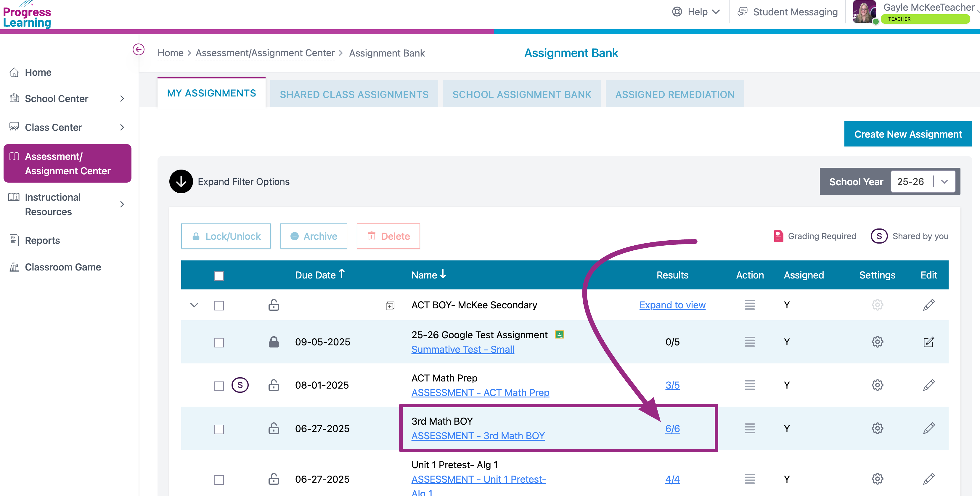Open settings gear for ACT Math Prep
Screen dimensions: 980x496
click(x=877, y=385)
